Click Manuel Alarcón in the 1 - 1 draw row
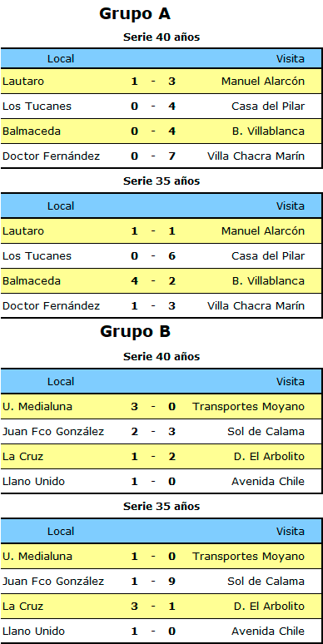The image size is (323, 644). click(x=263, y=231)
